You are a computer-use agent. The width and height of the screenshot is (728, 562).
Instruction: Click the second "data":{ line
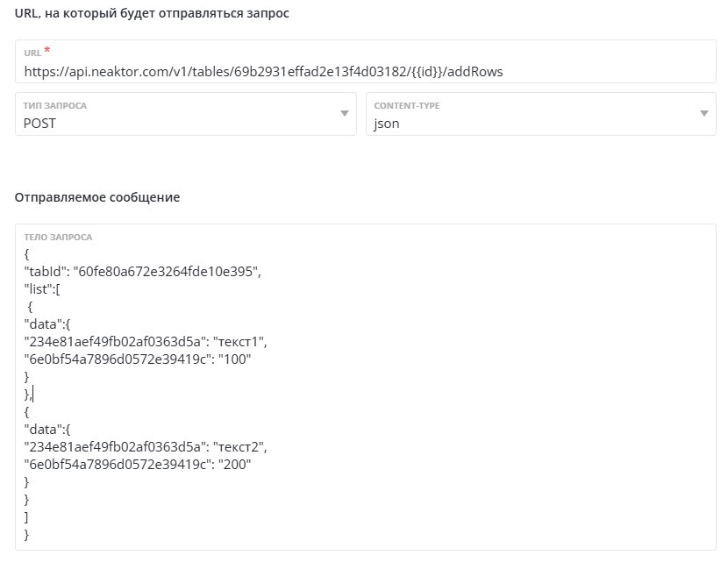point(47,430)
